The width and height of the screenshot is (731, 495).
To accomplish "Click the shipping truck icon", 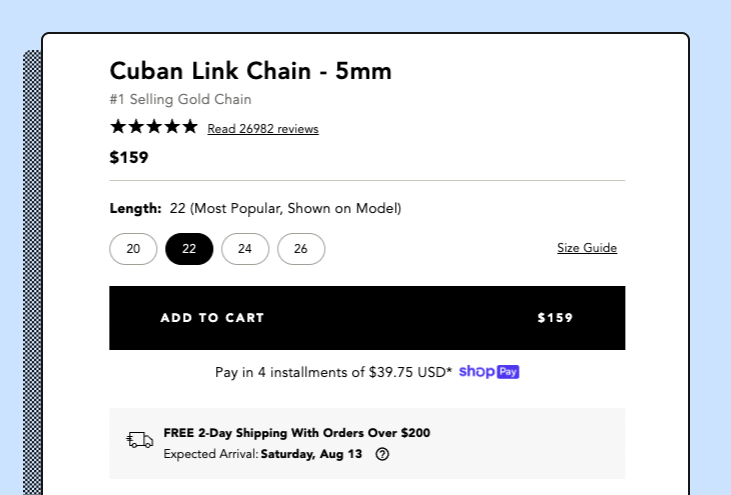I will tap(140, 441).
